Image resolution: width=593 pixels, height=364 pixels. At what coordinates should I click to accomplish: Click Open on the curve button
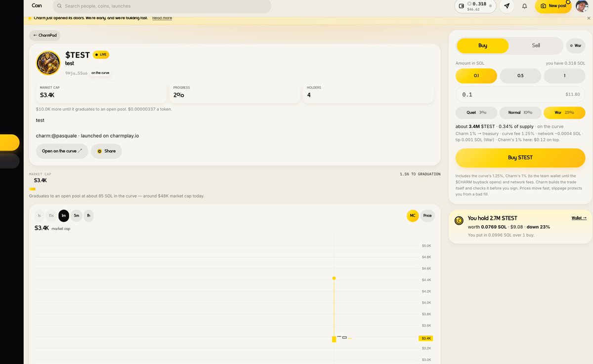click(62, 151)
